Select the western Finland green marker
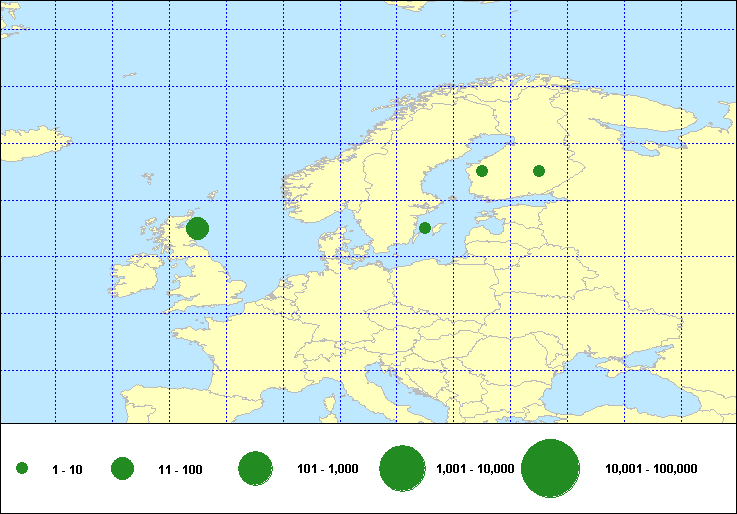The image size is (737, 514). click(x=482, y=171)
